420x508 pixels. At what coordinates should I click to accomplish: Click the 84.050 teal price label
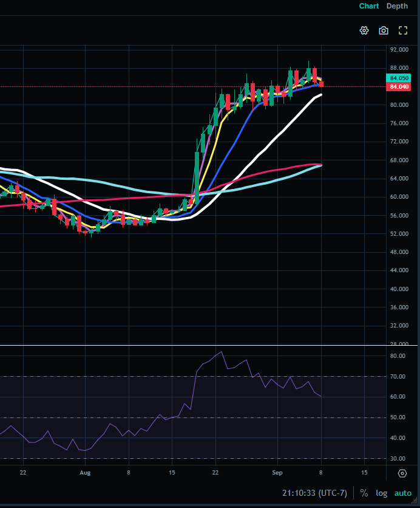(x=398, y=78)
